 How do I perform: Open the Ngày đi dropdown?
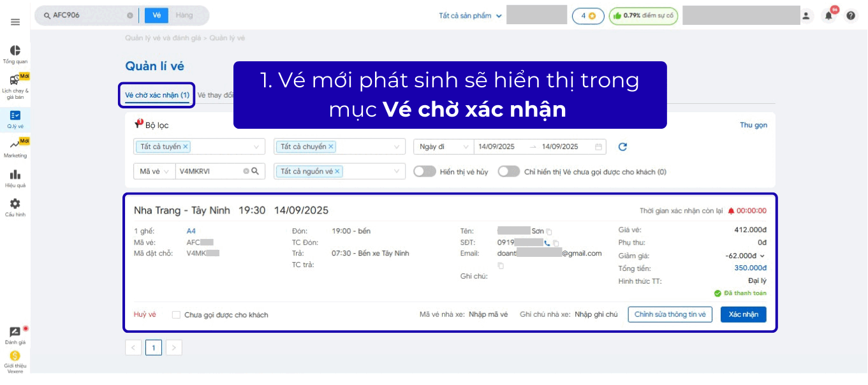click(x=443, y=147)
